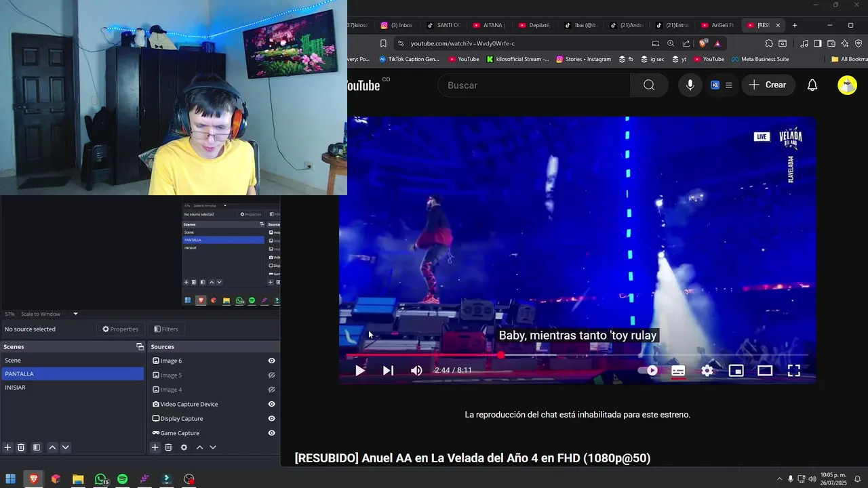Screen dimensions: 868x488
Task: Delete selected source trash icon
Action: tap(168, 447)
